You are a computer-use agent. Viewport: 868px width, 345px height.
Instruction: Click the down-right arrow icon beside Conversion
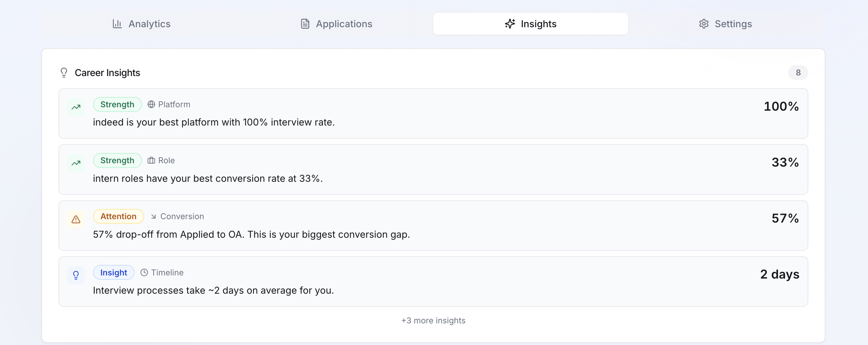pyautogui.click(x=153, y=216)
